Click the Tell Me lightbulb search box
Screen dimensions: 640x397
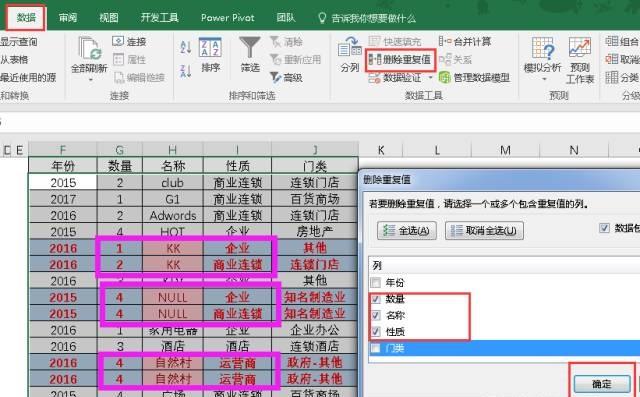[366, 18]
